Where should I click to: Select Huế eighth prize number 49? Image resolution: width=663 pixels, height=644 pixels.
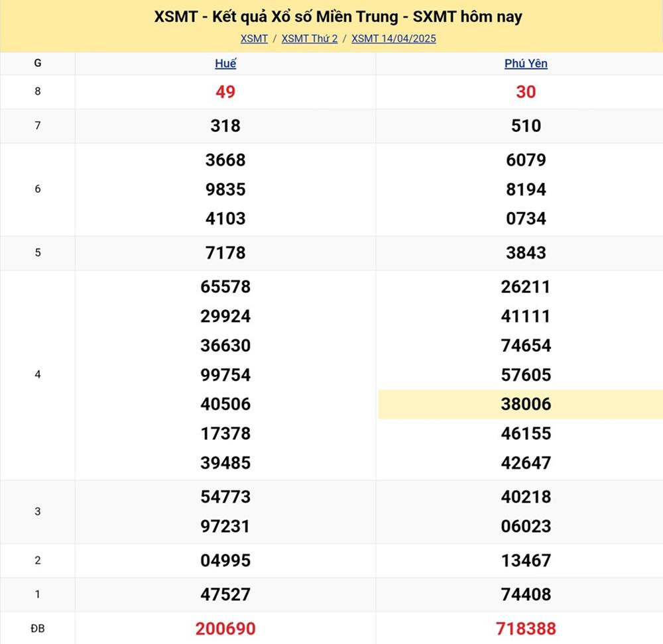[225, 92]
